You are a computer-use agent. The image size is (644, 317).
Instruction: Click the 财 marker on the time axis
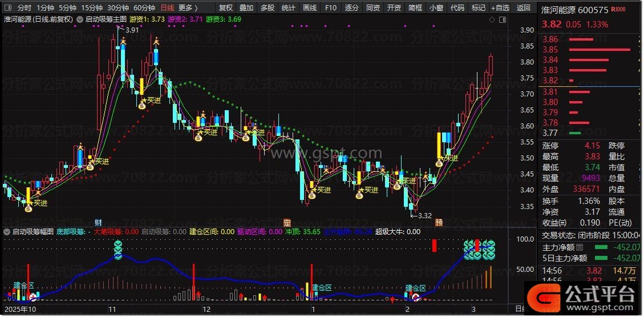click(x=98, y=222)
